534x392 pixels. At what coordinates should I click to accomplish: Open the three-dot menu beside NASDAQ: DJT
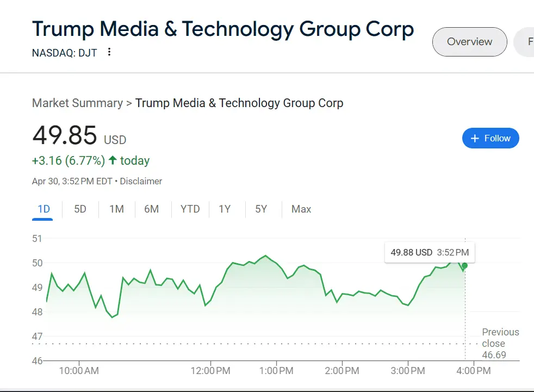pos(109,52)
